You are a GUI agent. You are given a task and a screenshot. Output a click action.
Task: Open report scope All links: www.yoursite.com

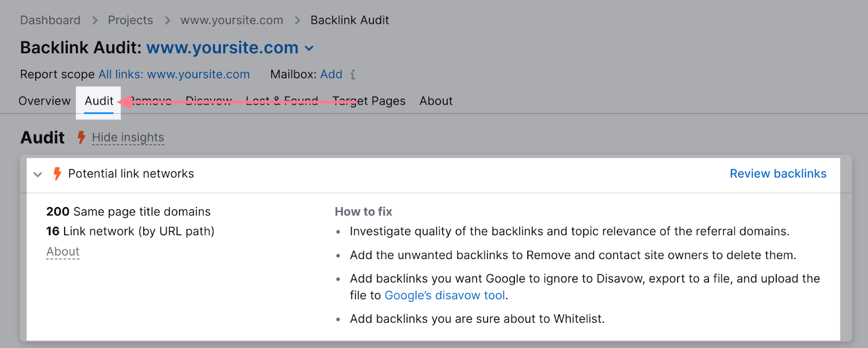pos(174,74)
